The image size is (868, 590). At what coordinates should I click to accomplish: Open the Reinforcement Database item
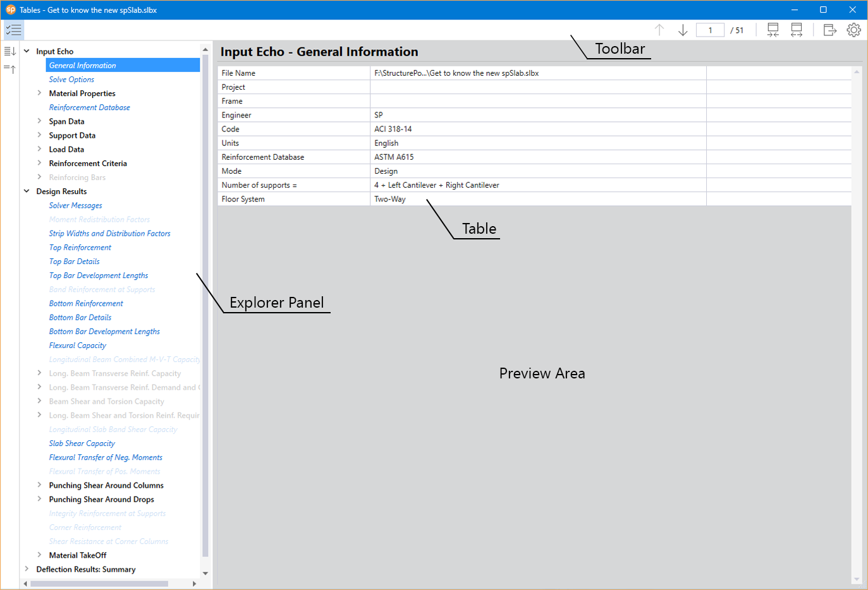pyautogui.click(x=89, y=107)
